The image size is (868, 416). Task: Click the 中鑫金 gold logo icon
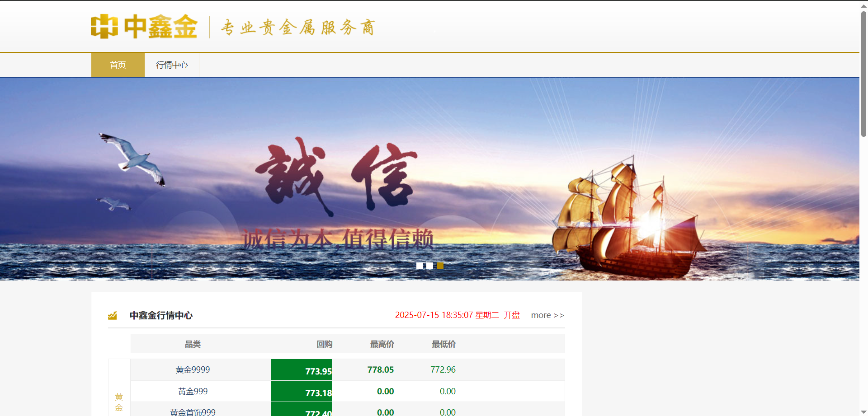pyautogui.click(x=104, y=26)
